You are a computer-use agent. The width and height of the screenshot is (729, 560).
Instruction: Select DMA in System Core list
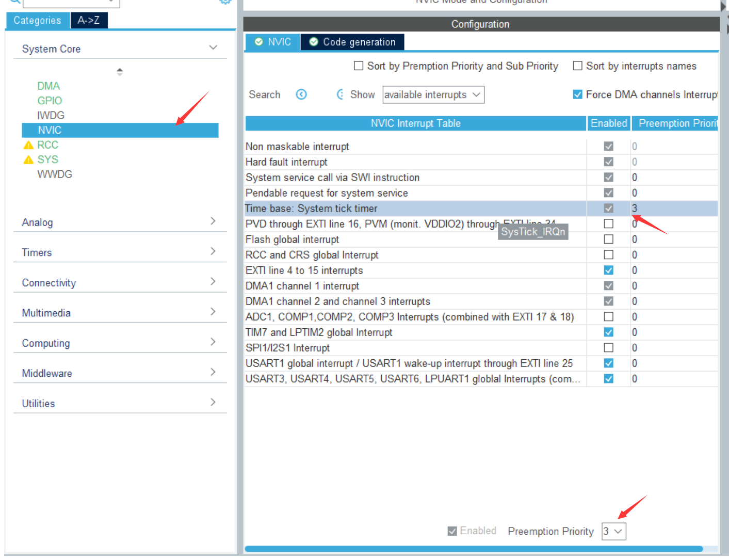point(48,86)
